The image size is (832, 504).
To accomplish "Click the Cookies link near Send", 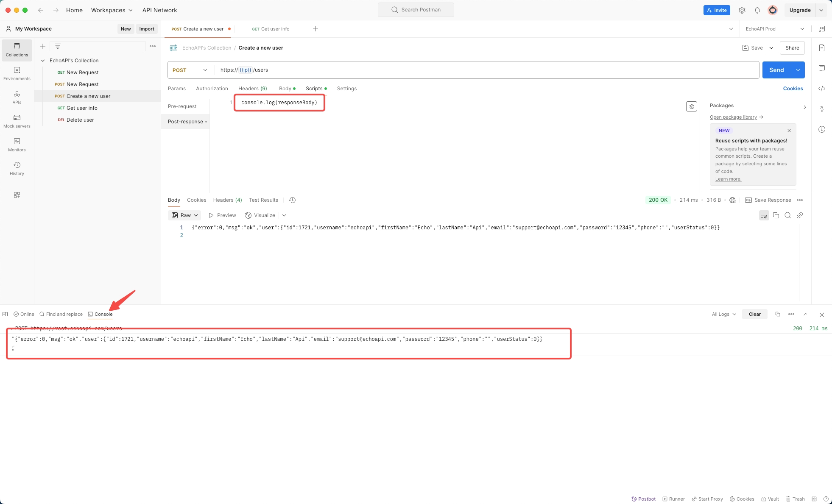I will 793,89.
